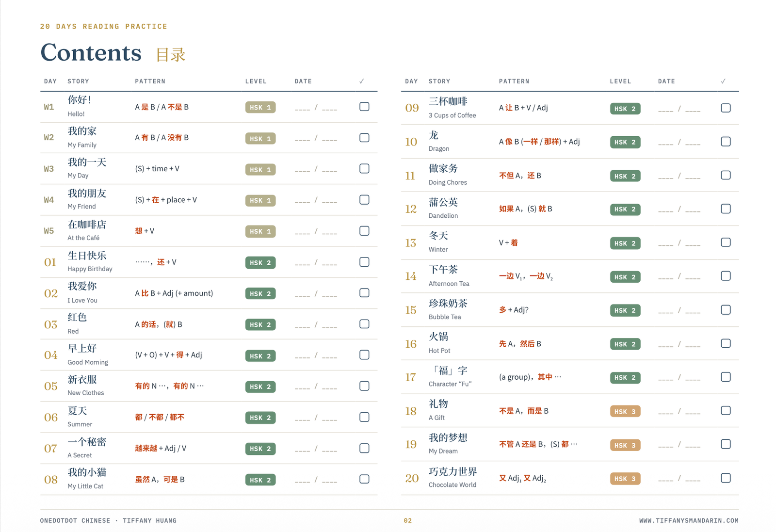Click the Contents 目录 page heading

113,53
